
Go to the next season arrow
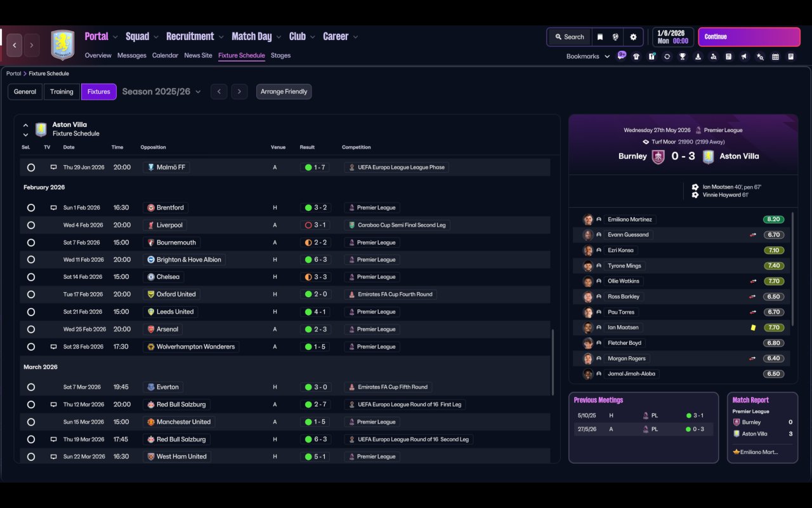pyautogui.click(x=239, y=91)
